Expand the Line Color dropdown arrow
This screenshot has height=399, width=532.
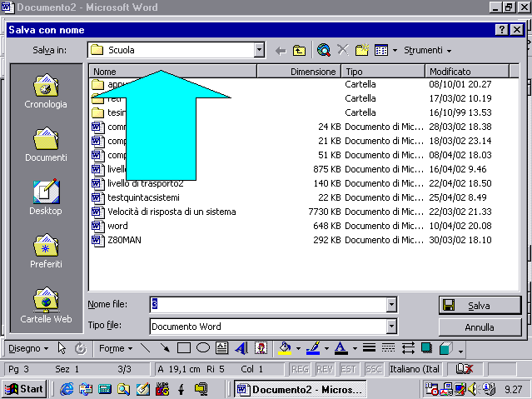coord(326,349)
